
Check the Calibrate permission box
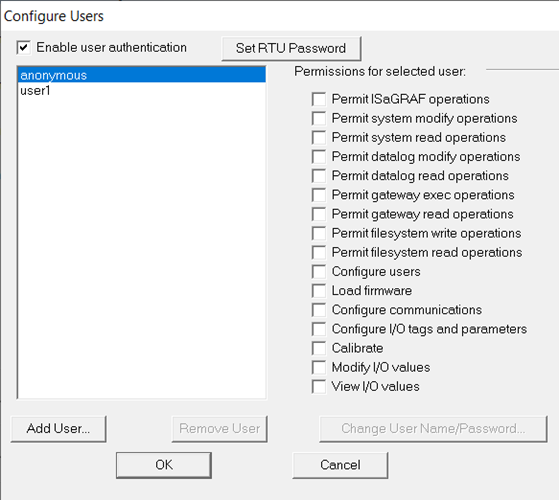319,348
